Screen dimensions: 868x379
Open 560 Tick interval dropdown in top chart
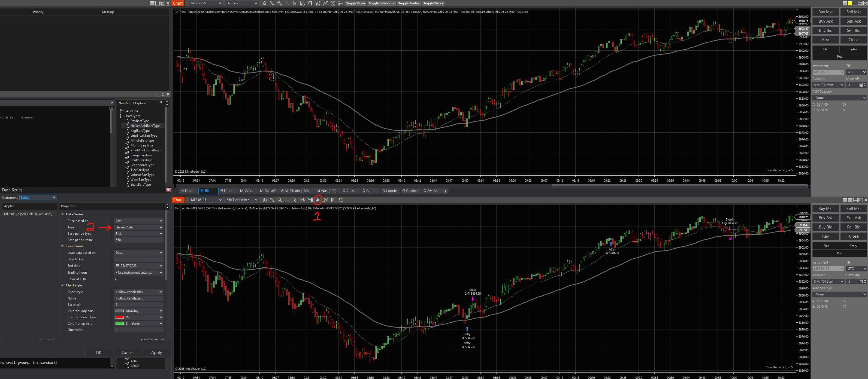(x=242, y=3)
